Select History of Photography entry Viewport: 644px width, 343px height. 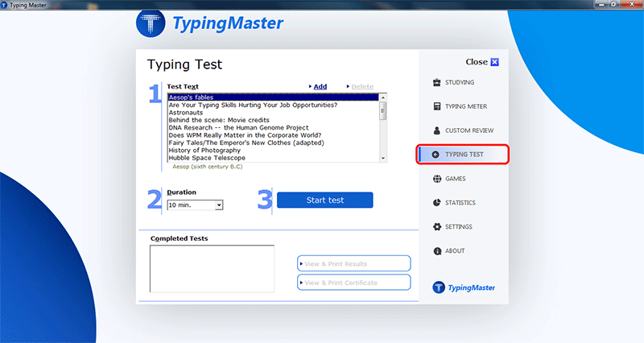[x=273, y=151]
